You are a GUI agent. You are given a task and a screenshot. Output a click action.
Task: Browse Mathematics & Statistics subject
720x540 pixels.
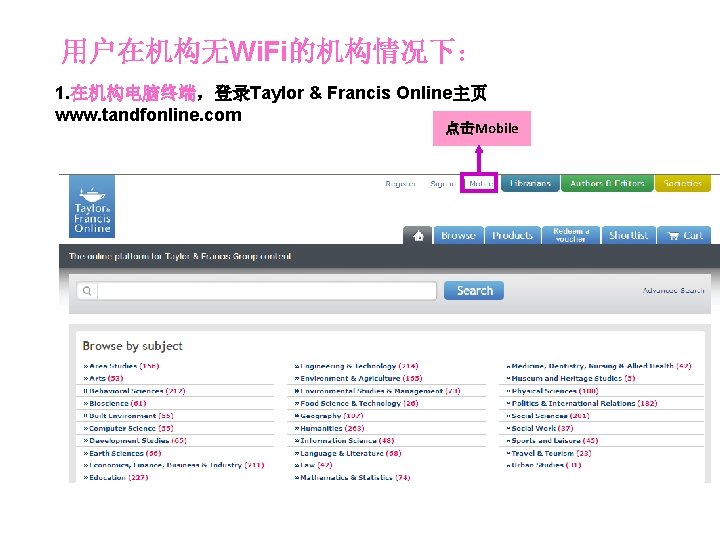pyautogui.click(x=352, y=478)
